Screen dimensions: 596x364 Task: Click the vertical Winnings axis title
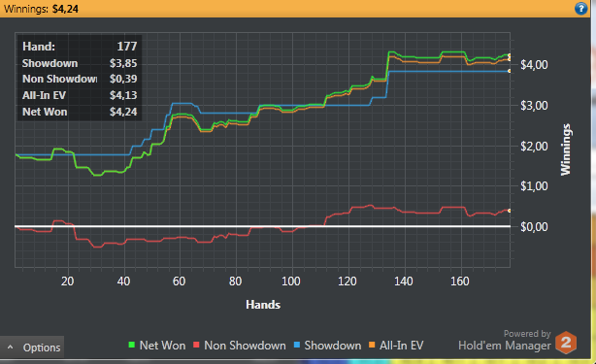click(x=566, y=149)
